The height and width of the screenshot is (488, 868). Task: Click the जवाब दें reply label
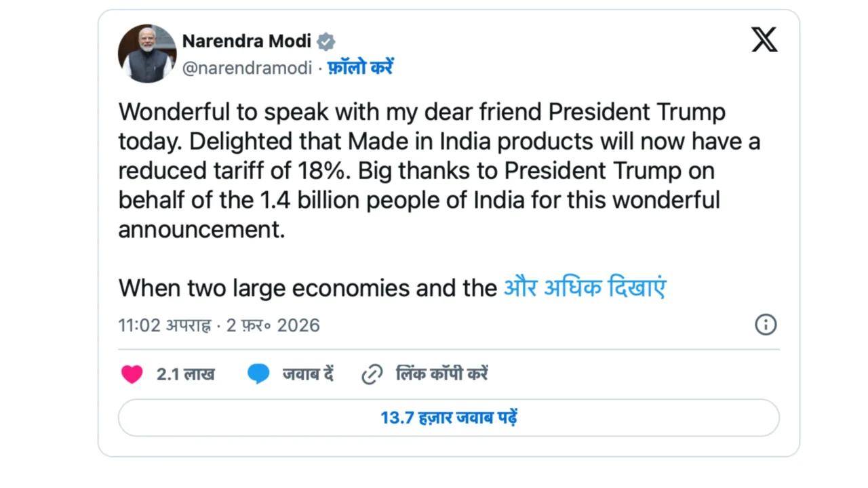[308, 374]
